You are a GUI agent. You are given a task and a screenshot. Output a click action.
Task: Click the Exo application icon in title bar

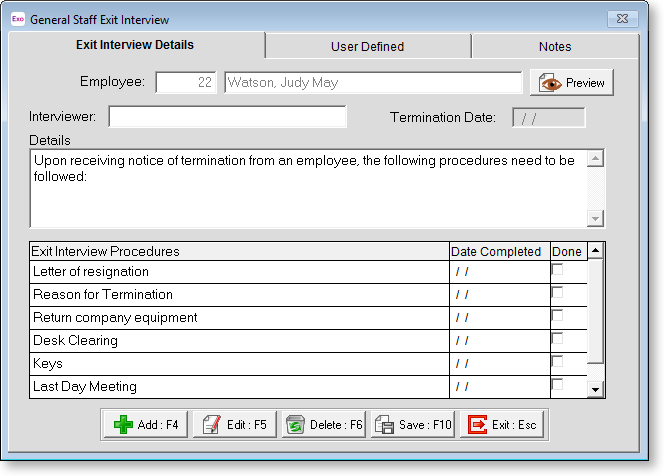point(17,19)
